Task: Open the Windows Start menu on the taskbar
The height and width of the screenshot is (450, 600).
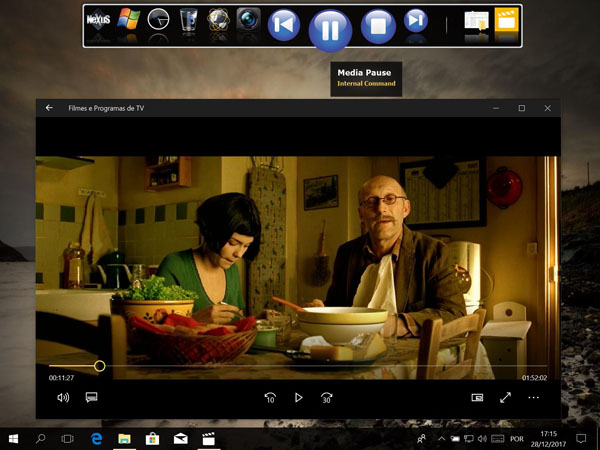Action: pyautogui.click(x=14, y=438)
